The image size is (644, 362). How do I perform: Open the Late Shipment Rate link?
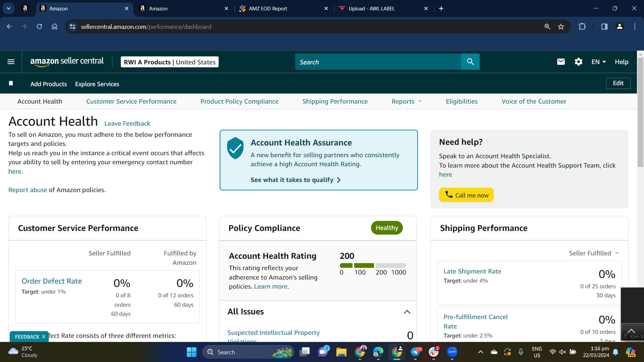(472, 271)
